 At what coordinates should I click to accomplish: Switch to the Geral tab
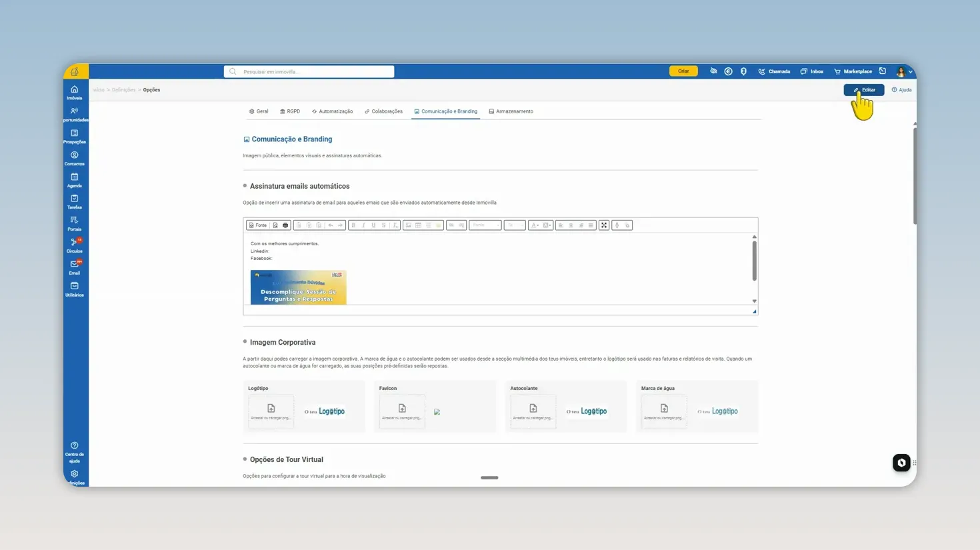coord(259,111)
